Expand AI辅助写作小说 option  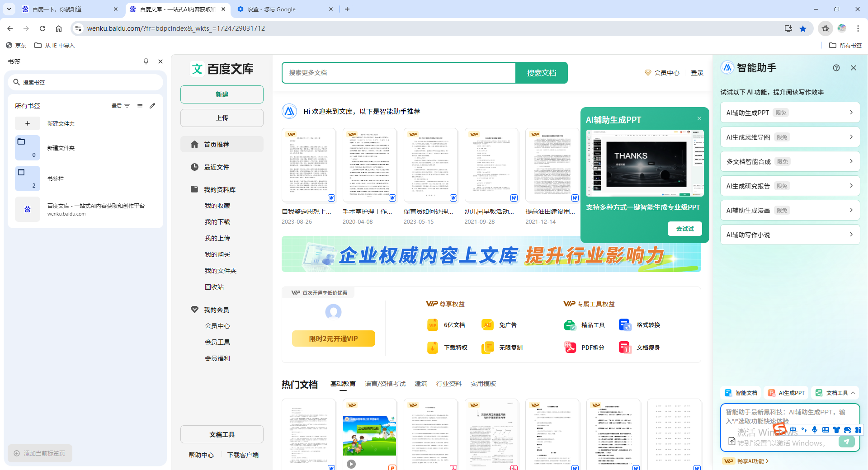790,235
